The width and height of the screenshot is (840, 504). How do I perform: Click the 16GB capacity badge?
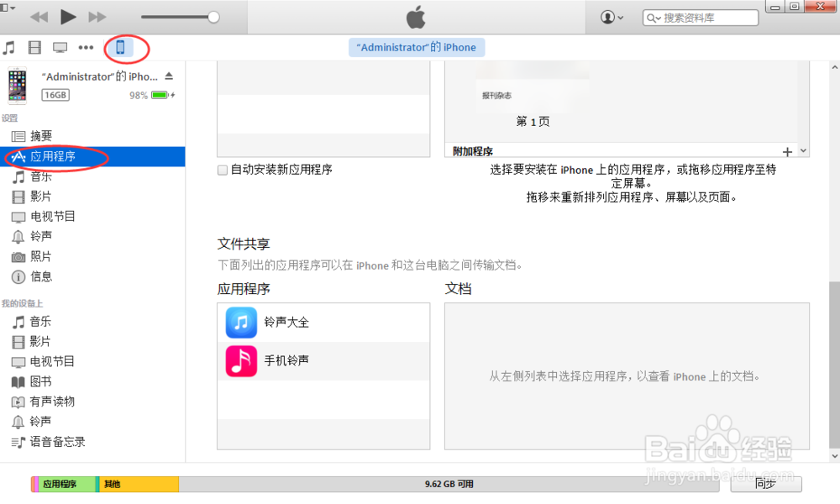click(55, 95)
